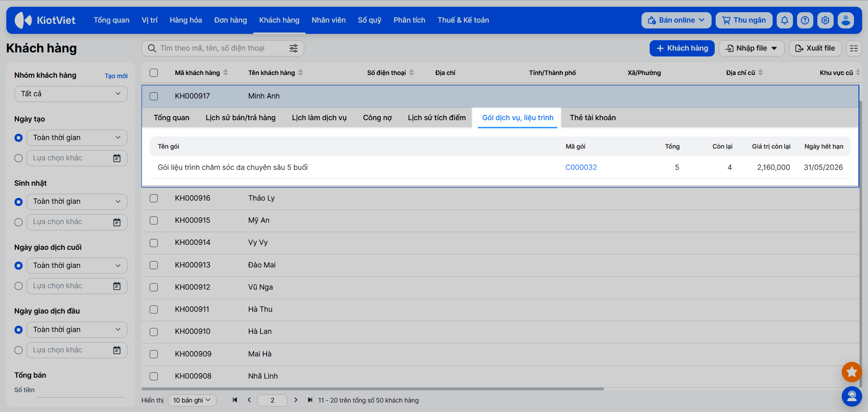Open the '10 bản ghi' page size dropdown

(x=192, y=400)
